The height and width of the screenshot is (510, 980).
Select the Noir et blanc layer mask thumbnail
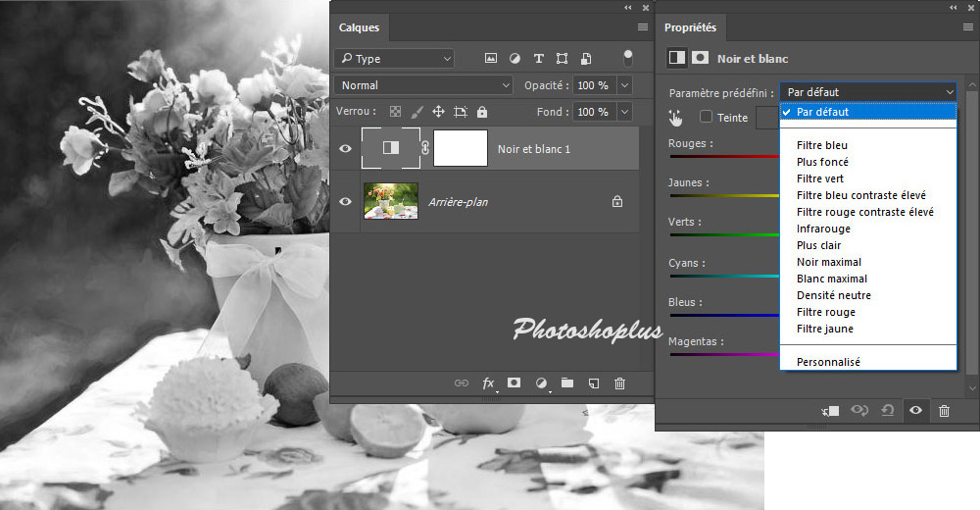[x=461, y=148]
